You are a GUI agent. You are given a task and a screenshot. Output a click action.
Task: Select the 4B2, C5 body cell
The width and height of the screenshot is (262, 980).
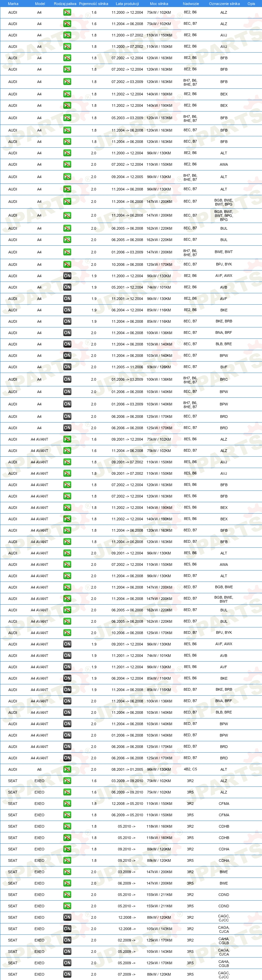190,769
